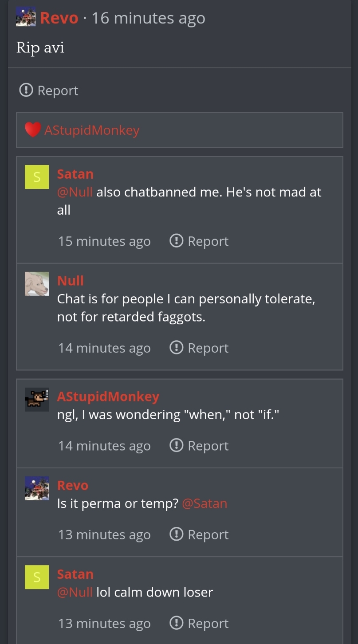This screenshot has width=358, height=644.
Task: Report the "Rip avi" status post
Action: (49, 90)
